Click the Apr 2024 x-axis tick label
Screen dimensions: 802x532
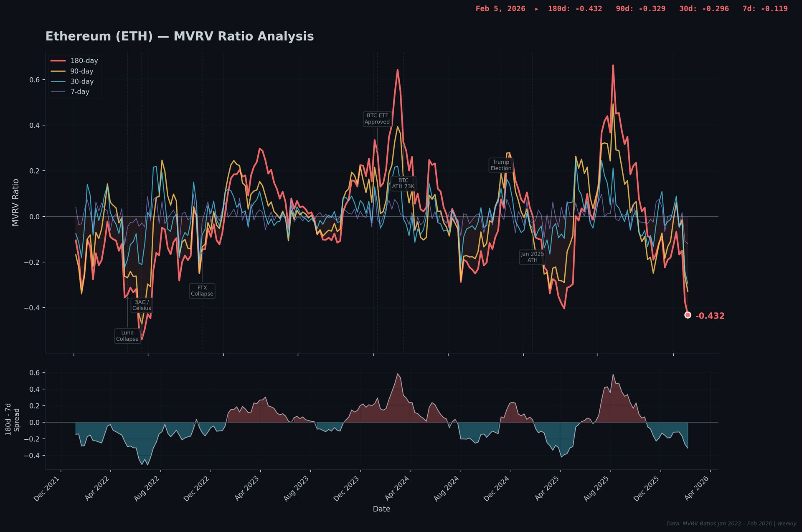coord(397,488)
